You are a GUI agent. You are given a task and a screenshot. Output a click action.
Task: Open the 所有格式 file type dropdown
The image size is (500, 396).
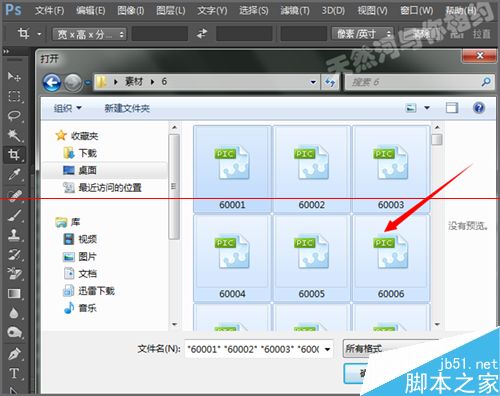pos(390,349)
